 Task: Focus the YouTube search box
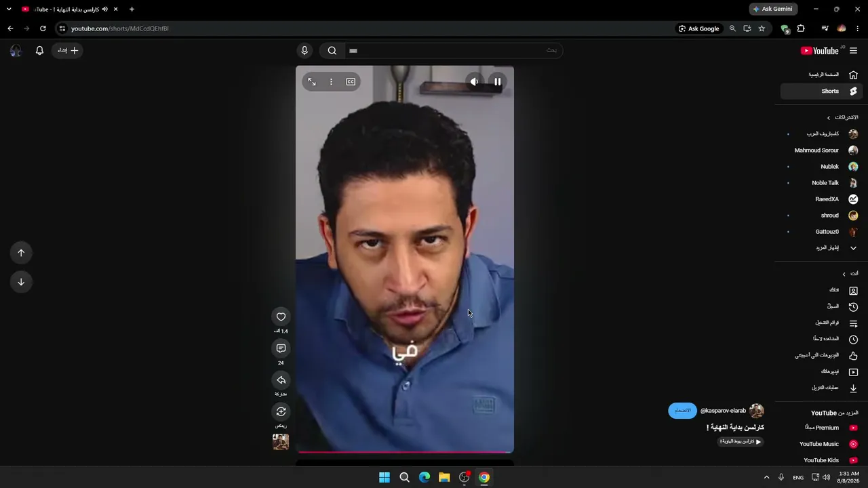(x=453, y=50)
